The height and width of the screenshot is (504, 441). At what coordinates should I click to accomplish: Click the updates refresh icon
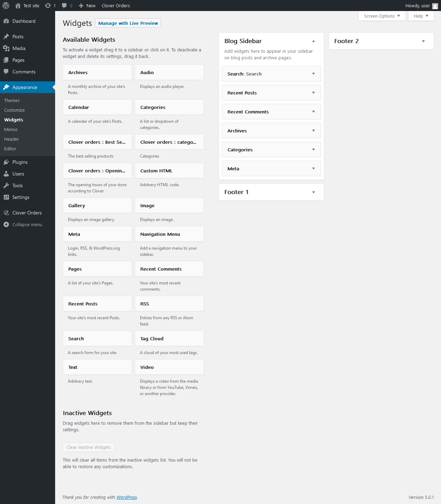(x=48, y=6)
